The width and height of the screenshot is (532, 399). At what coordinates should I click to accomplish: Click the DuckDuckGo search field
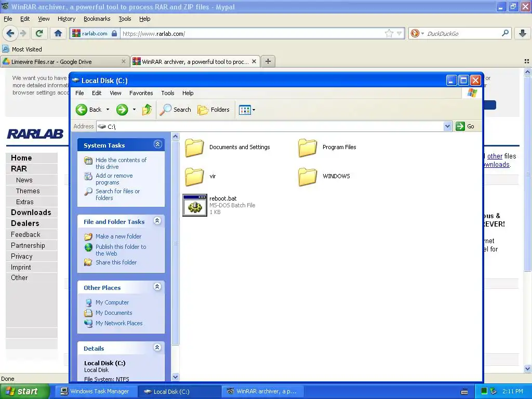tap(462, 34)
